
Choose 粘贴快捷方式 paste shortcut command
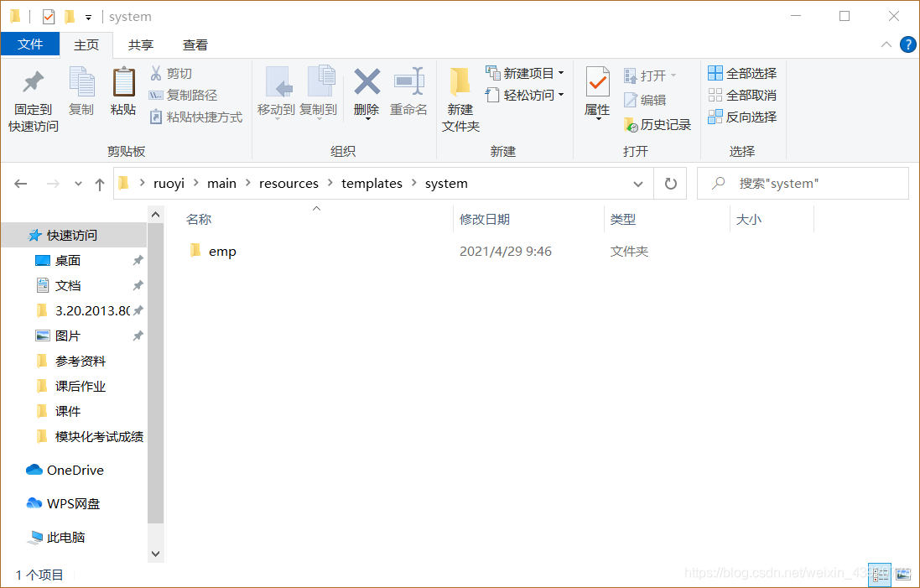point(196,117)
